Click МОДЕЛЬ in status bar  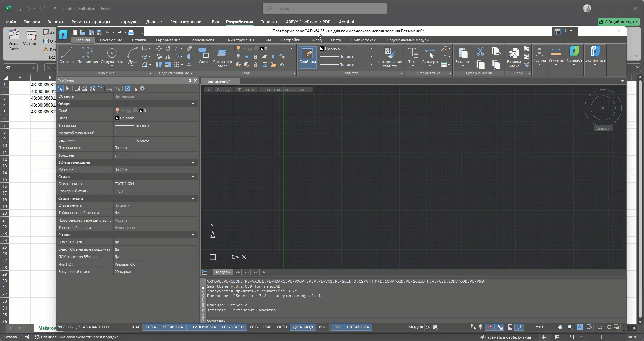click(x=416, y=327)
